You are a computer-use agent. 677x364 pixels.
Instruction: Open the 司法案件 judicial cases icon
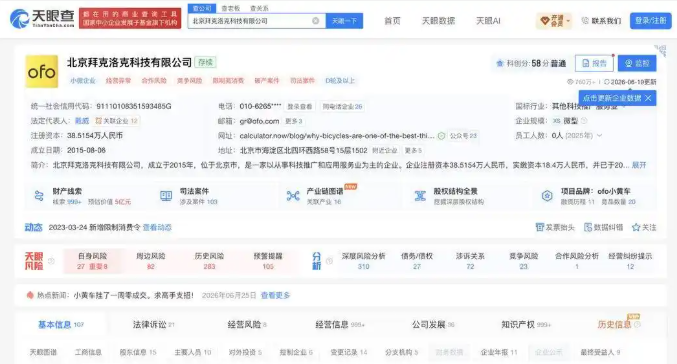(x=166, y=196)
